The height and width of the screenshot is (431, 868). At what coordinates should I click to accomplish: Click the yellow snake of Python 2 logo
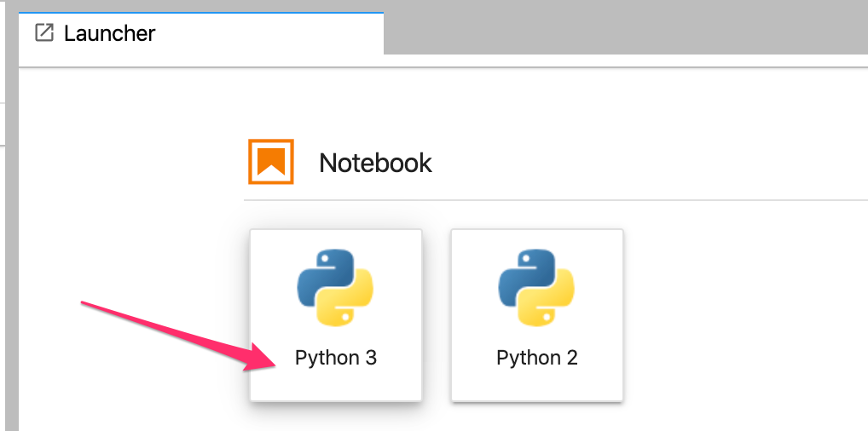[x=551, y=304]
